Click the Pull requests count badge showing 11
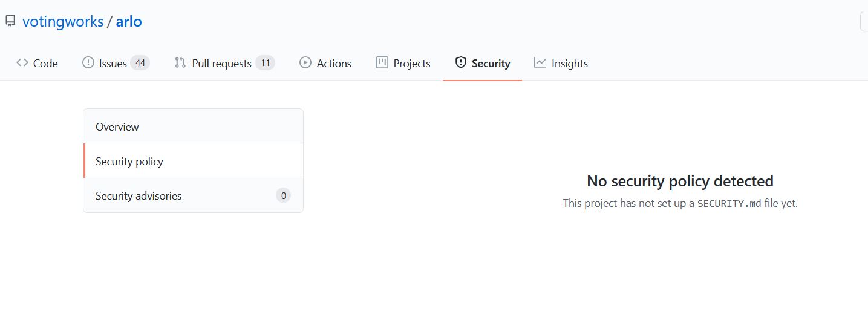This screenshot has height=314, width=868. [265, 63]
